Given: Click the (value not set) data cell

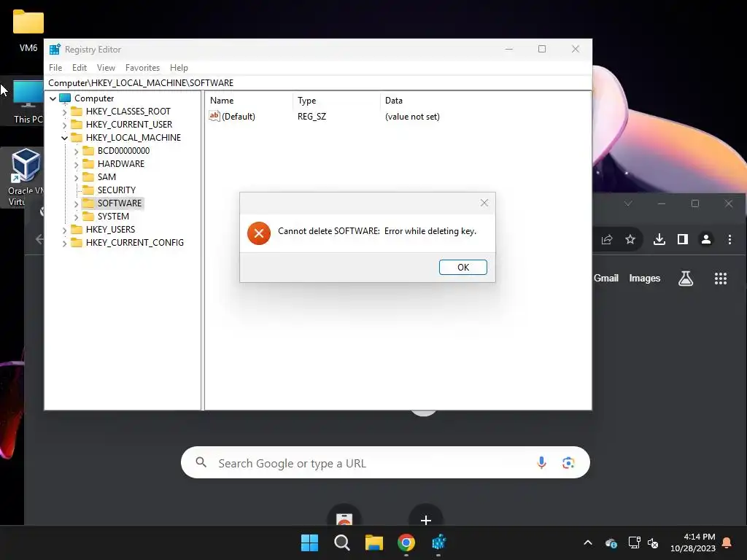Looking at the screenshot, I should (412, 116).
